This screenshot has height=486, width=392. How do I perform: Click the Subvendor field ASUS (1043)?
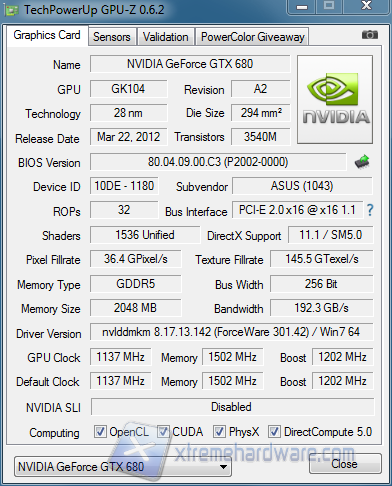tap(302, 186)
